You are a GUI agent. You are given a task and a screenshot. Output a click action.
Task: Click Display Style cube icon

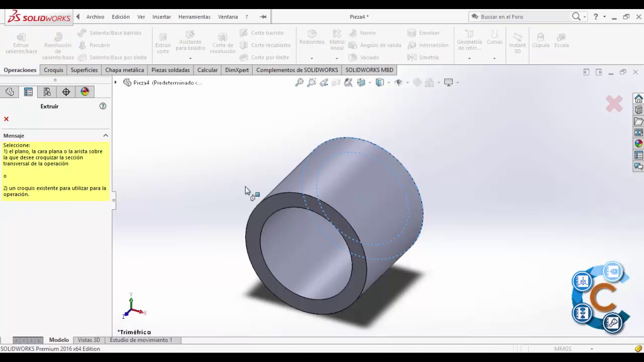(380, 82)
